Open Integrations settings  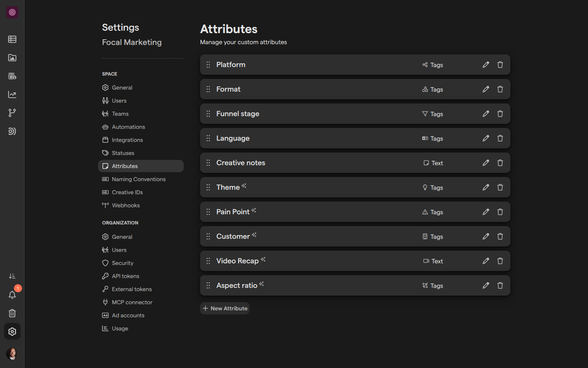pos(141,140)
